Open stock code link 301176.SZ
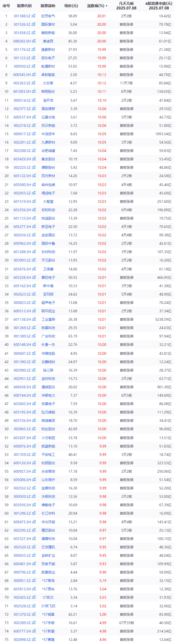Image resolution: width=174 pixels, height=644 pixels. coord(22,50)
